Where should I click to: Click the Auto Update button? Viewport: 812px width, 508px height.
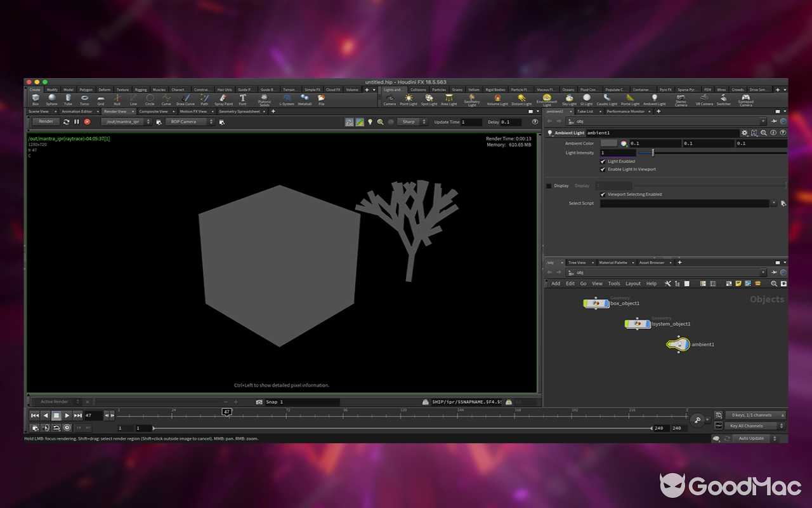(752, 438)
